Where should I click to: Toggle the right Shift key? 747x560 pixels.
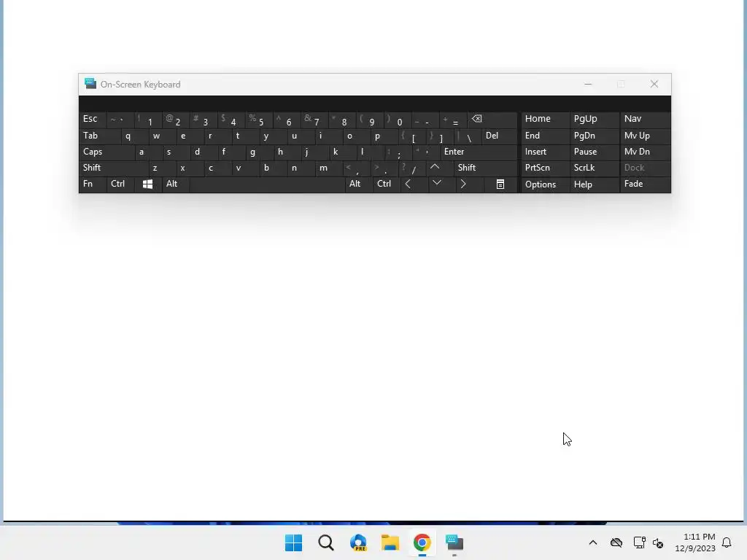486,168
